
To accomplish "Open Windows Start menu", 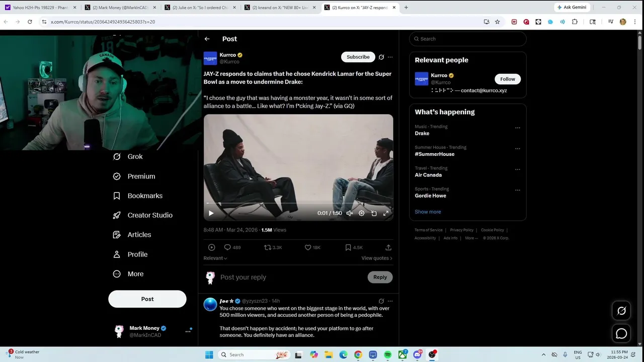I will (209, 355).
